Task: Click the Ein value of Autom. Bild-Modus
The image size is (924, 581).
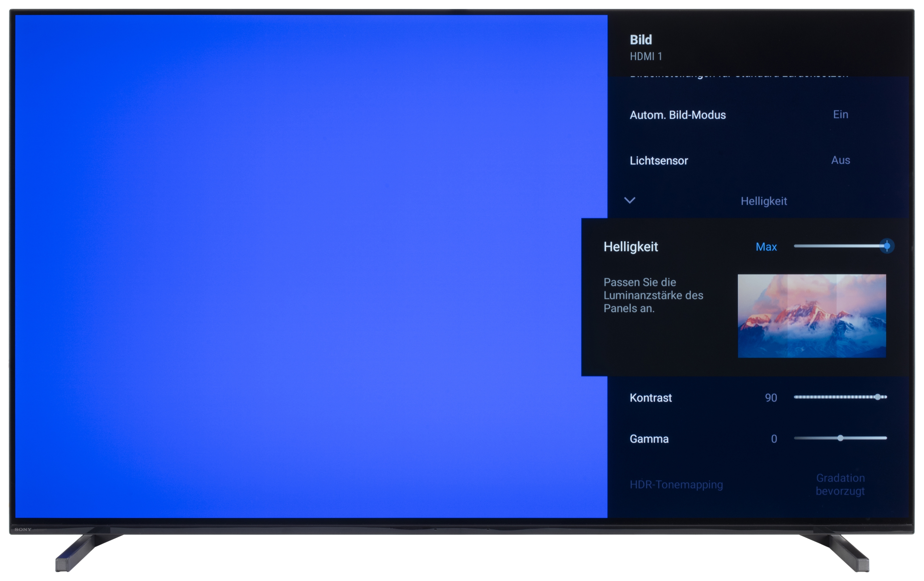Action: coord(840,114)
